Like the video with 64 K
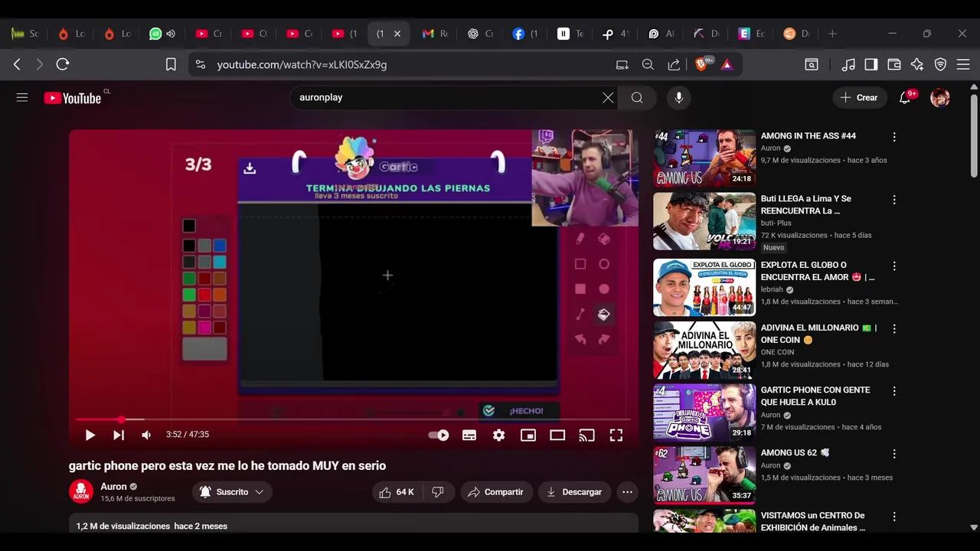The height and width of the screenshot is (551, 980). [x=397, y=492]
